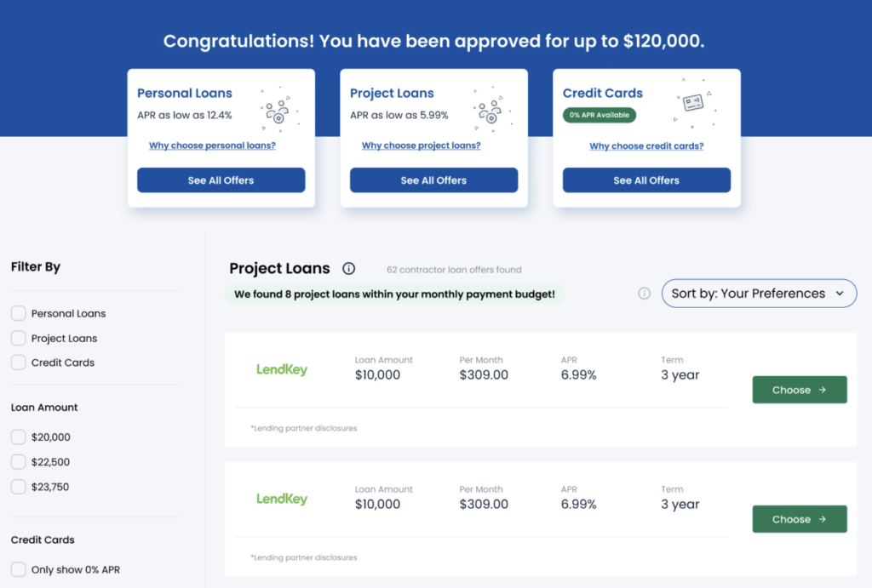The image size is (872, 588).
Task: Toggle the $23,750 loan amount checkbox
Action: pos(18,487)
